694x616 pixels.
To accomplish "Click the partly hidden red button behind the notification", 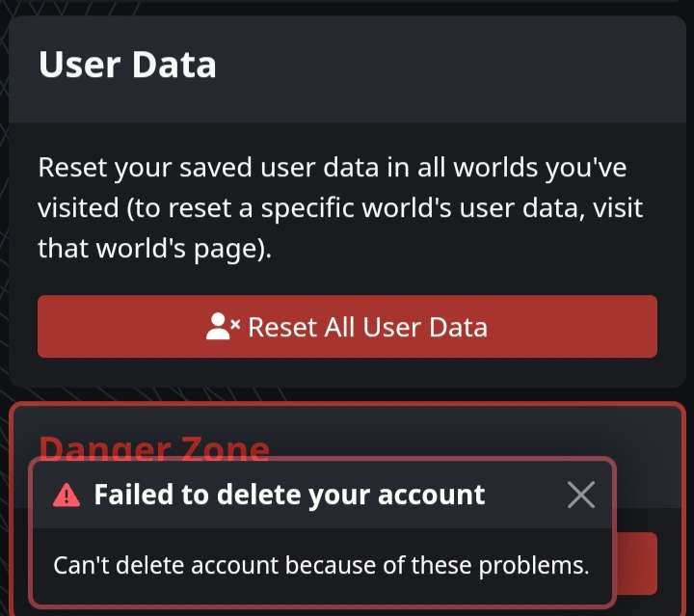I will 636,563.
